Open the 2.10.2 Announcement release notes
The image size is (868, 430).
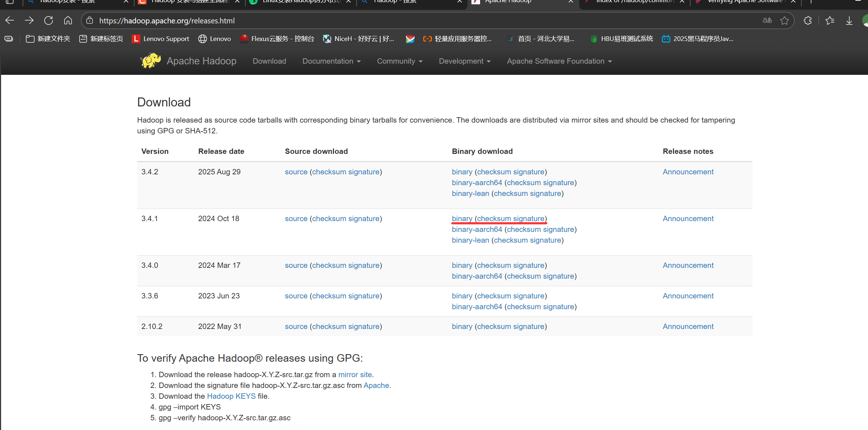[x=688, y=326]
